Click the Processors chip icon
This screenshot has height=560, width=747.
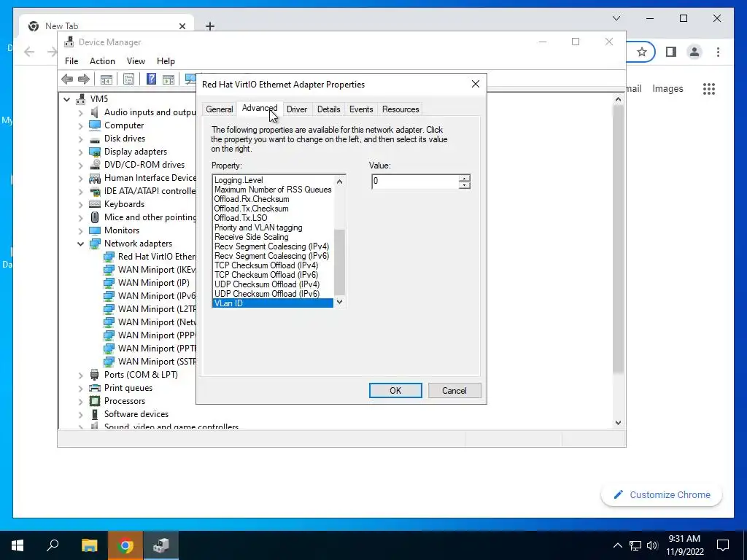[x=95, y=401]
